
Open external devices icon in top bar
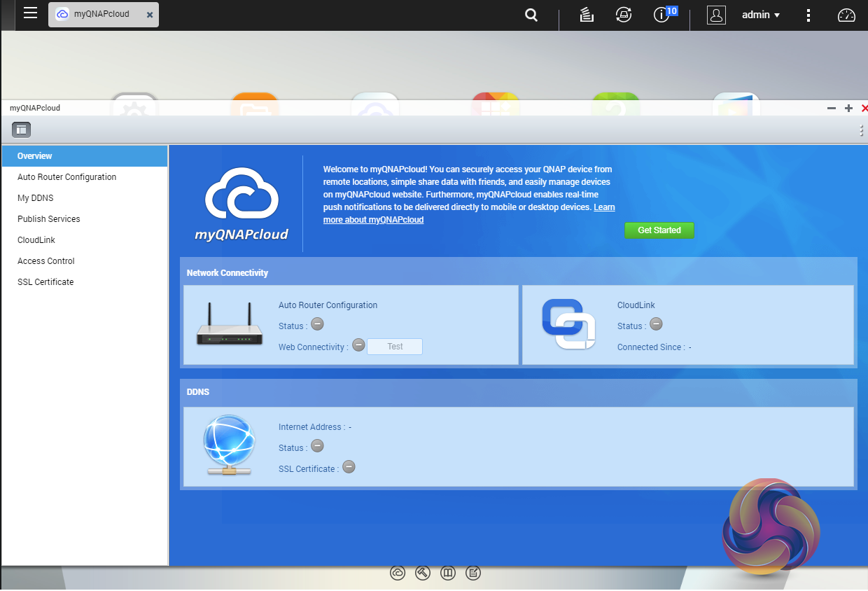click(x=623, y=15)
